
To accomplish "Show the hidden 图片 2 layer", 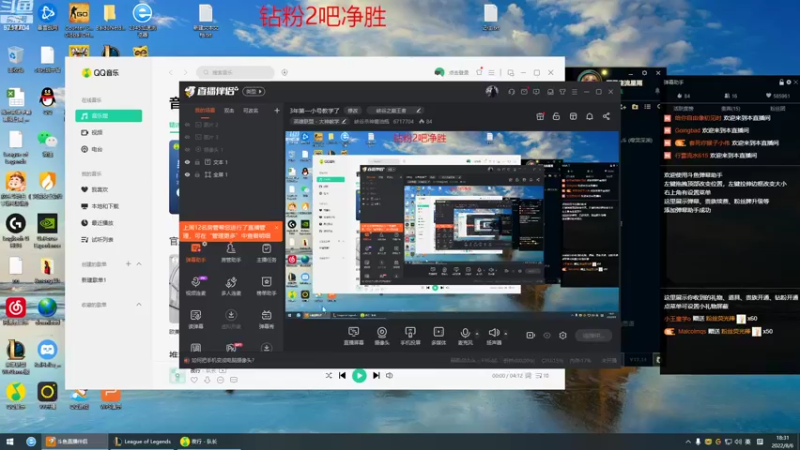I will [x=187, y=124].
